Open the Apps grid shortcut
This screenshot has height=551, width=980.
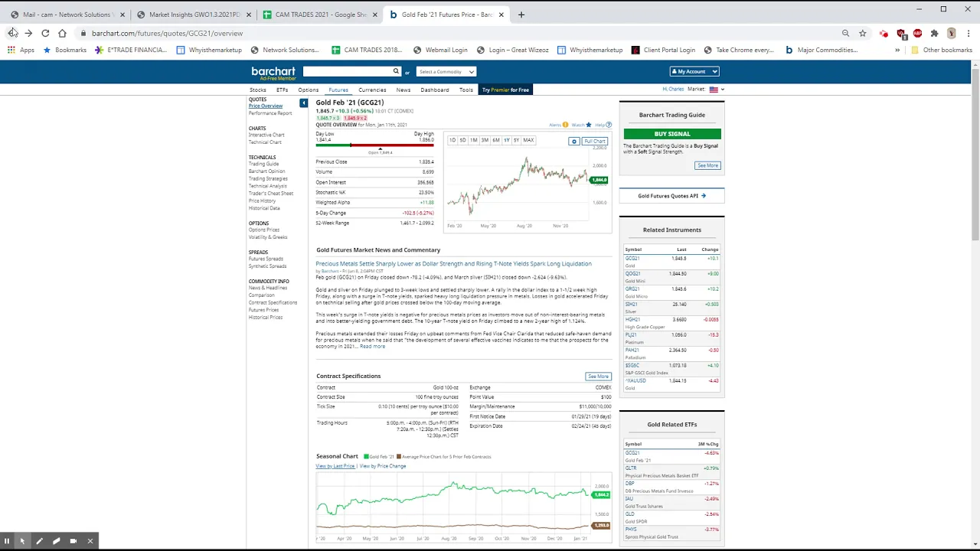point(21,50)
